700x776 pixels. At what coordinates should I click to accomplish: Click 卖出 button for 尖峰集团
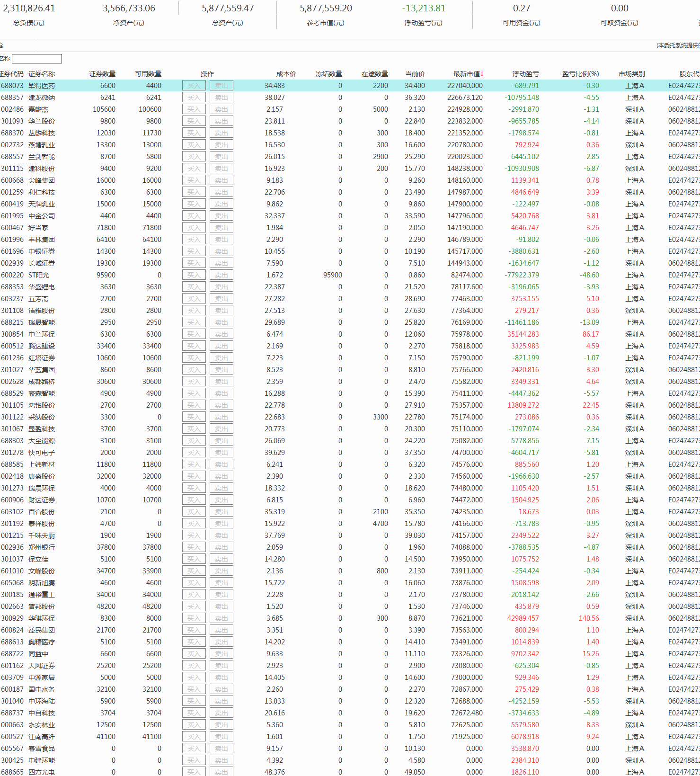coord(222,180)
